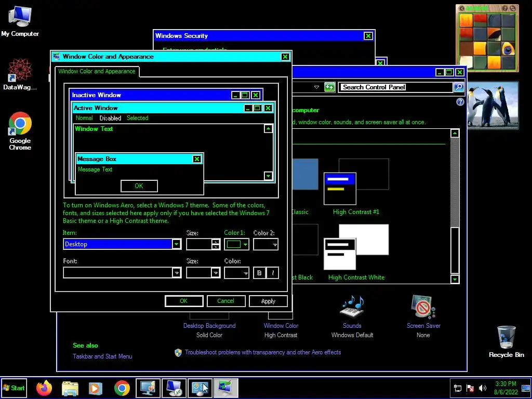Launch Chrome from the taskbar
This screenshot has height=399, width=532.
click(122, 388)
